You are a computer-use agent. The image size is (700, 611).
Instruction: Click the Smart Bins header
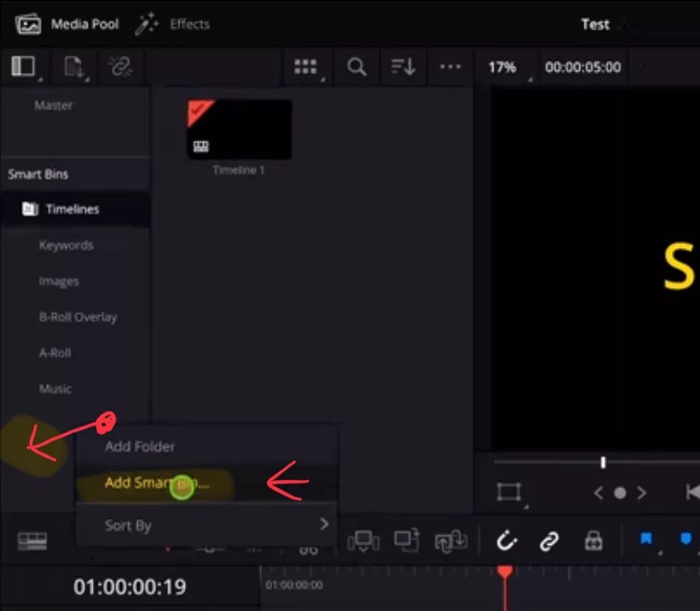pyautogui.click(x=38, y=174)
